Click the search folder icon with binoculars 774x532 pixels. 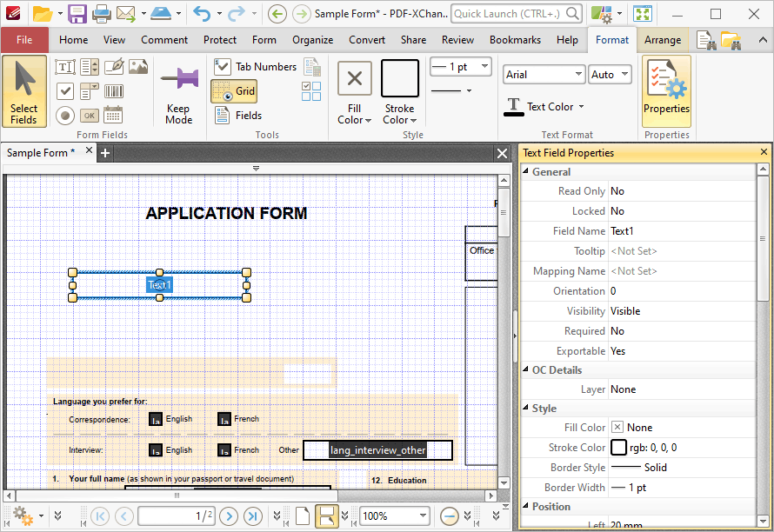pyautogui.click(x=731, y=40)
